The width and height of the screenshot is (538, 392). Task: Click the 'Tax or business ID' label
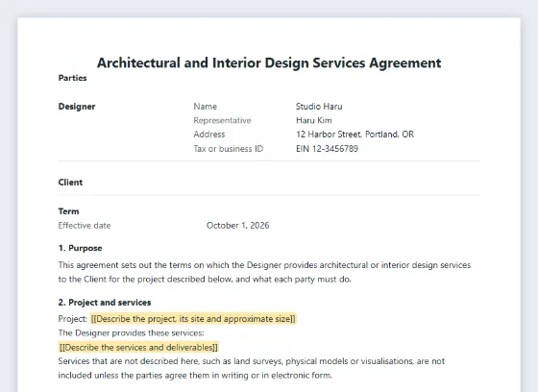[229, 149]
